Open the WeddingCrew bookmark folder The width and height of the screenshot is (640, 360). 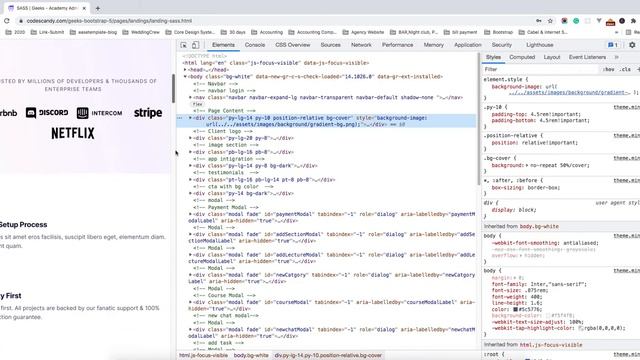pyautogui.click(x=141, y=32)
